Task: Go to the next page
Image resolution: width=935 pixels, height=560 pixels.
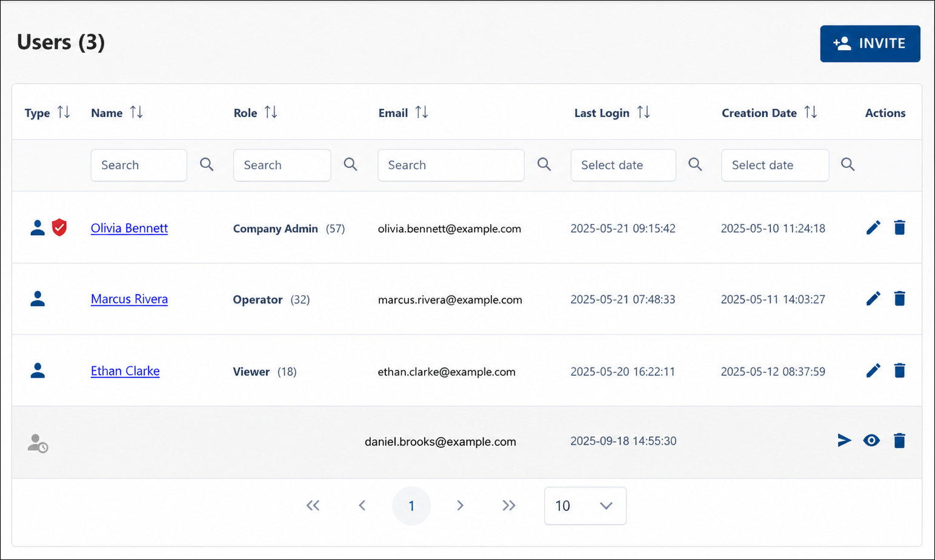Action: [x=460, y=505]
